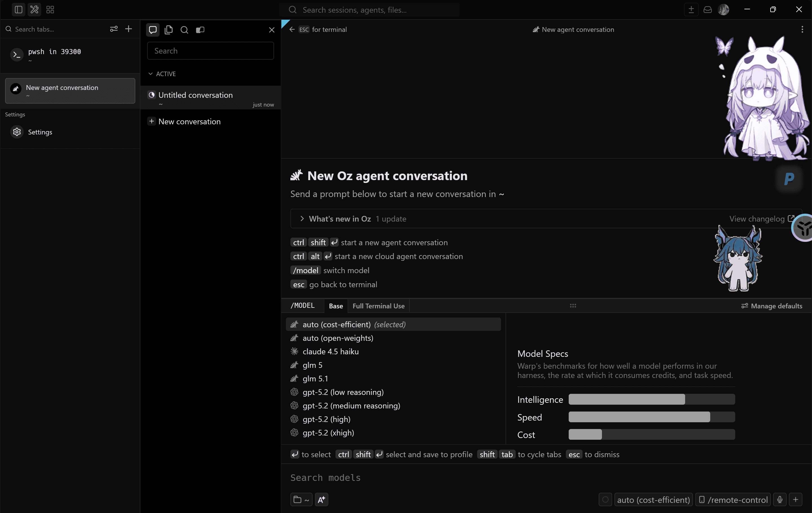This screenshot has width=812, height=513.
Task: Open the pane's three-dot overflow menu
Action: 802,29
